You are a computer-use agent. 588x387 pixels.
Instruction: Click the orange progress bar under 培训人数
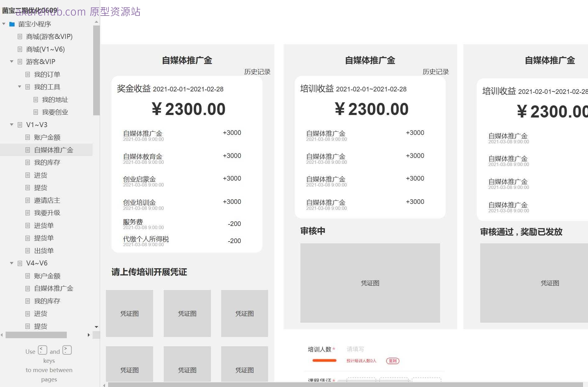(324, 361)
